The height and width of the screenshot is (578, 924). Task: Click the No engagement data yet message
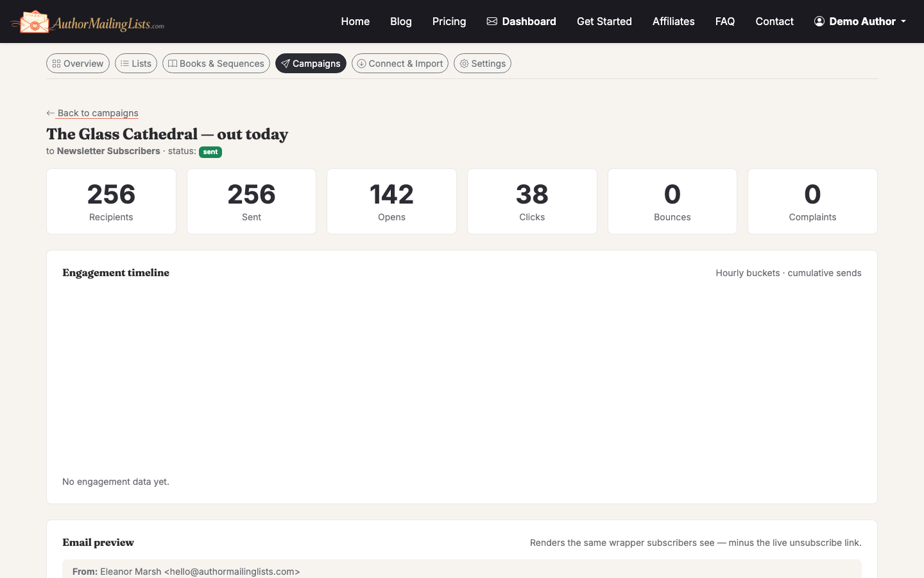click(x=116, y=482)
